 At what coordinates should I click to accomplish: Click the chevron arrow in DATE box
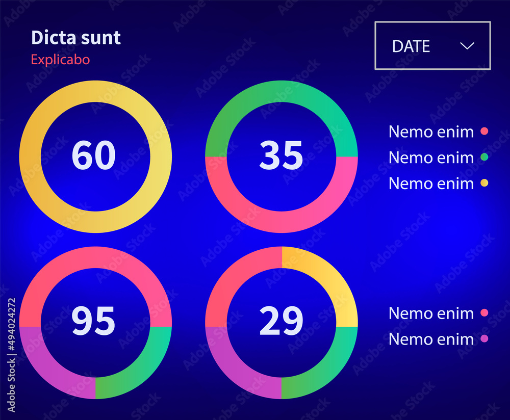(467, 46)
